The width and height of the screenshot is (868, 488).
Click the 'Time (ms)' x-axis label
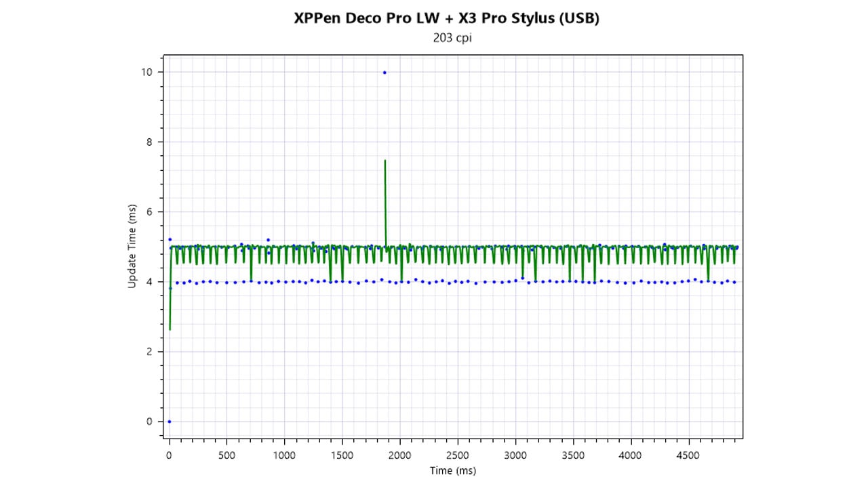[452, 470]
